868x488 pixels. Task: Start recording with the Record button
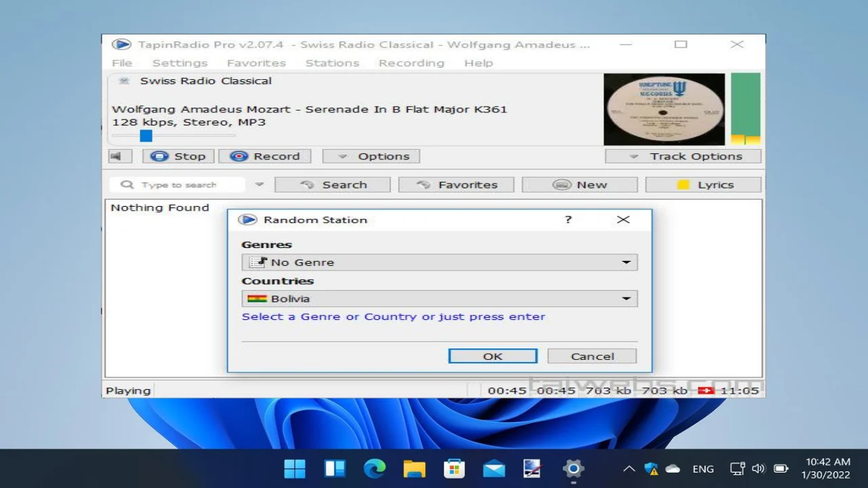coord(264,157)
